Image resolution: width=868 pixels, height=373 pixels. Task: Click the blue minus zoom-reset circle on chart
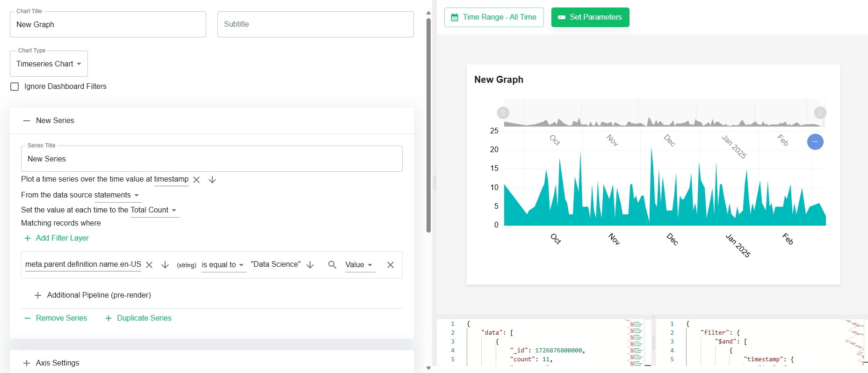pos(815,142)
